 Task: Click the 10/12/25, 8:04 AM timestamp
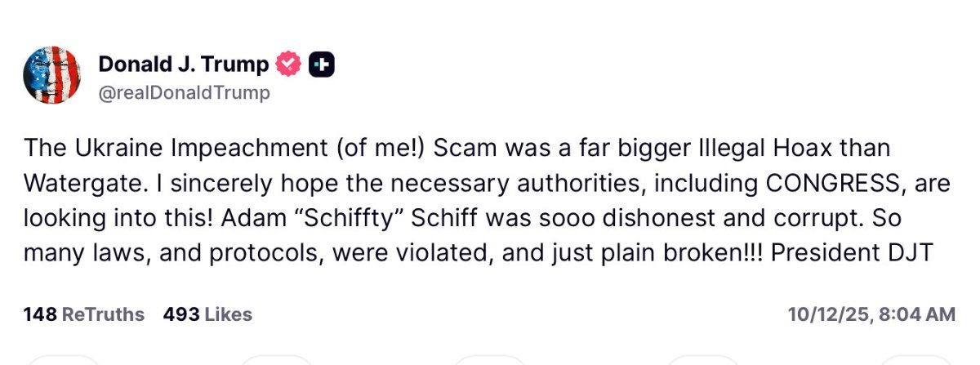click(871, 314)
